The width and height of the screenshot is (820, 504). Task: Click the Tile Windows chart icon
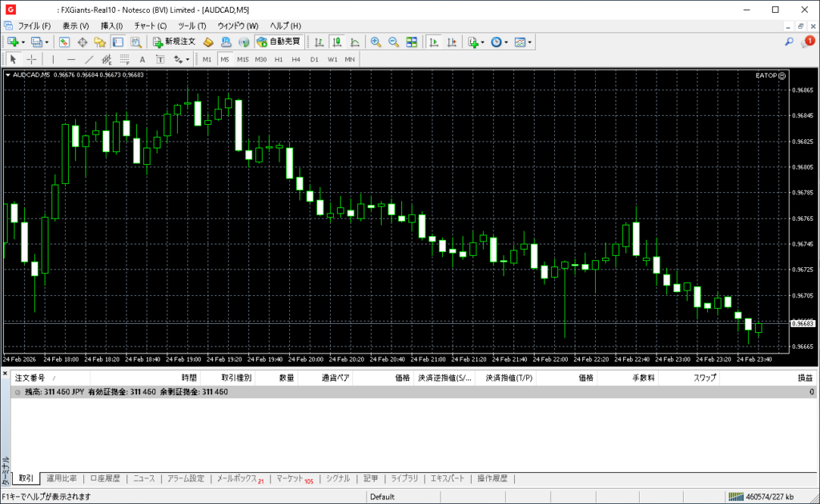pos(412,42)
